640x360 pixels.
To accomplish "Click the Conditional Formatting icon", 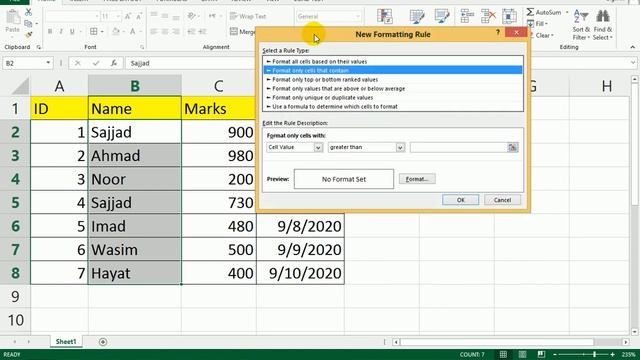I will pos(384,16).
